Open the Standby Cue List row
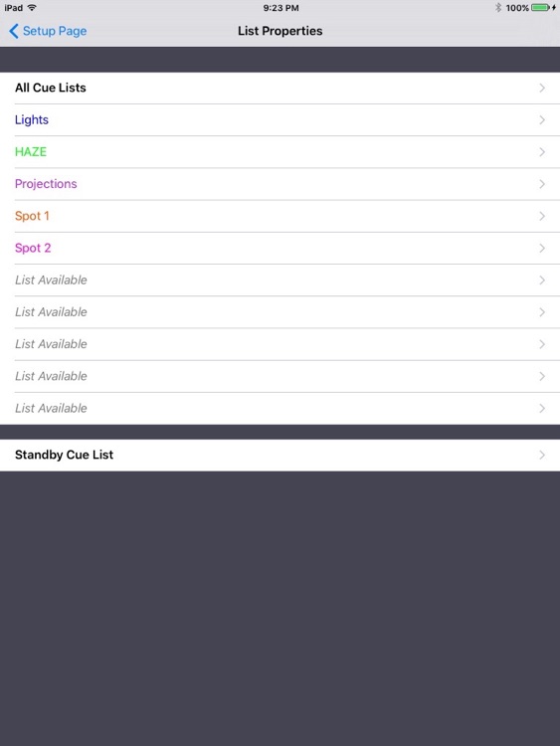Image resolution: width=560 pixels, height=746 pixels. tap(280, 456)
